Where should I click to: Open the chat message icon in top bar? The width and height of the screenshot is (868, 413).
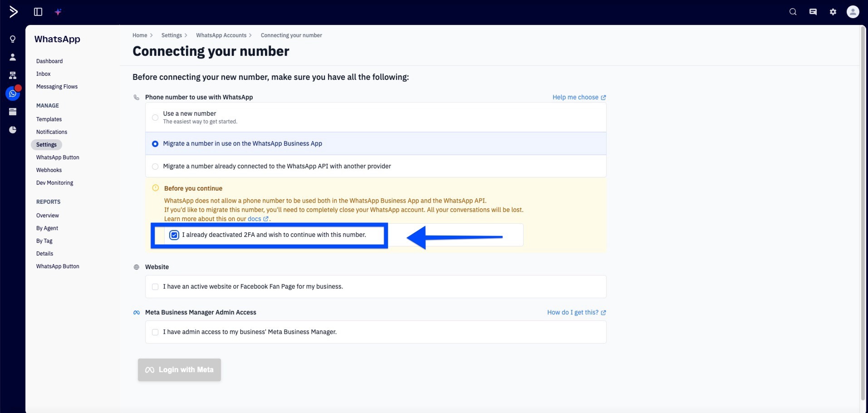(813, 12)
